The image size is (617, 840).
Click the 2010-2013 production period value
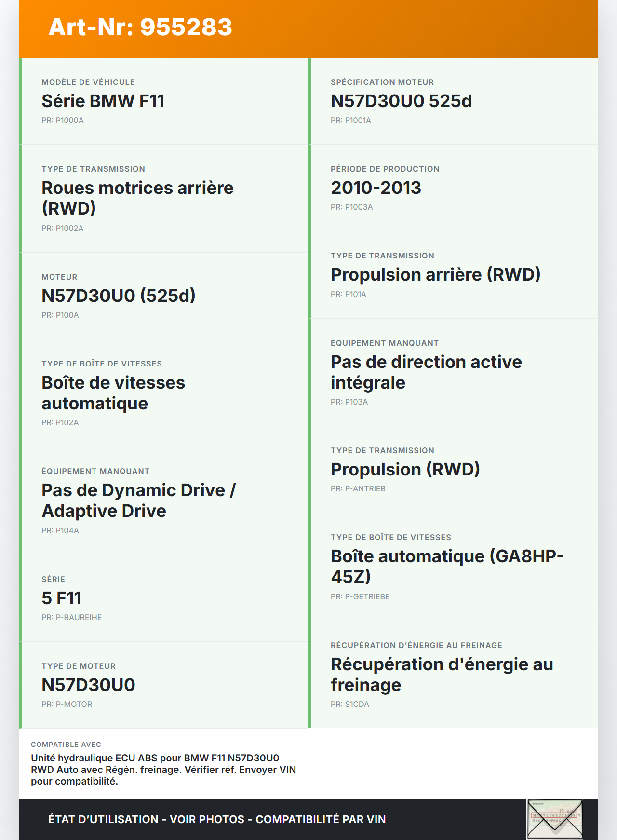(x=376, y=188)
